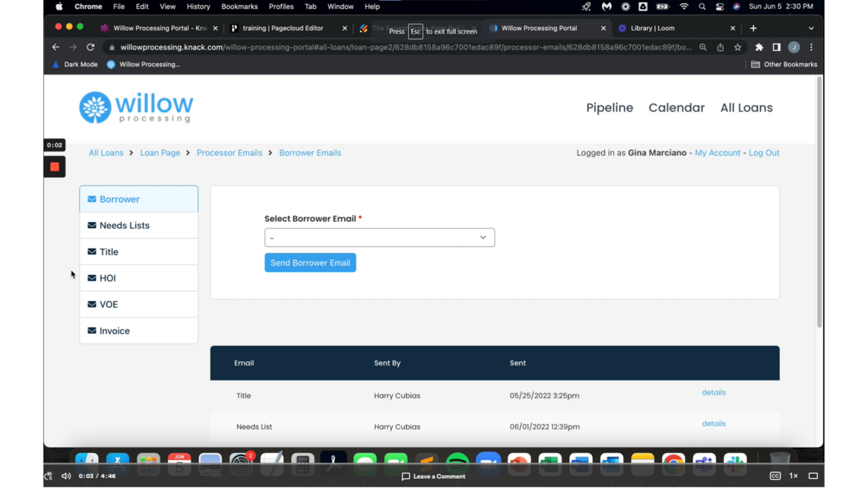Click the Send Borrower Email button

(310, 263)
